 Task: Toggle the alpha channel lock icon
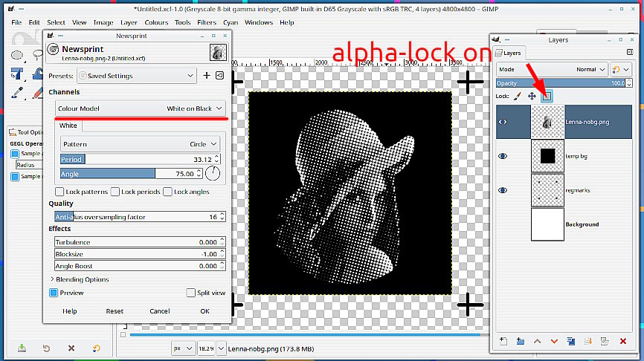pyautogui.click(x=547, y=96)
